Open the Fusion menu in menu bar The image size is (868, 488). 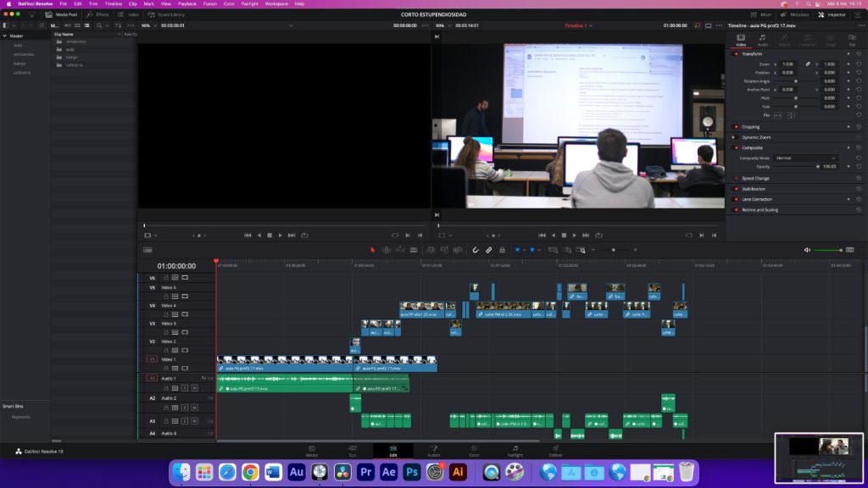[210, 4]
